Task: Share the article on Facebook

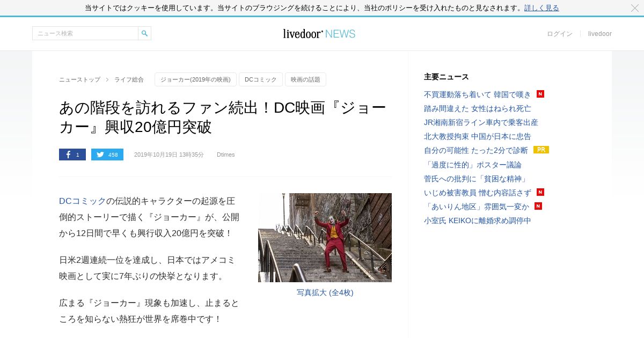Action: tap(72, 155)
